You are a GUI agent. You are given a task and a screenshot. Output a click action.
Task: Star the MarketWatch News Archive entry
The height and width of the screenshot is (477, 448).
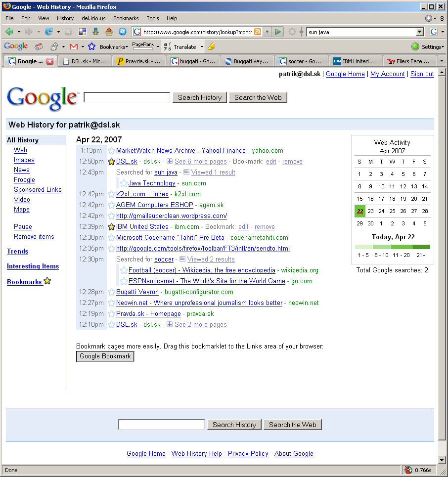(111, 151)
